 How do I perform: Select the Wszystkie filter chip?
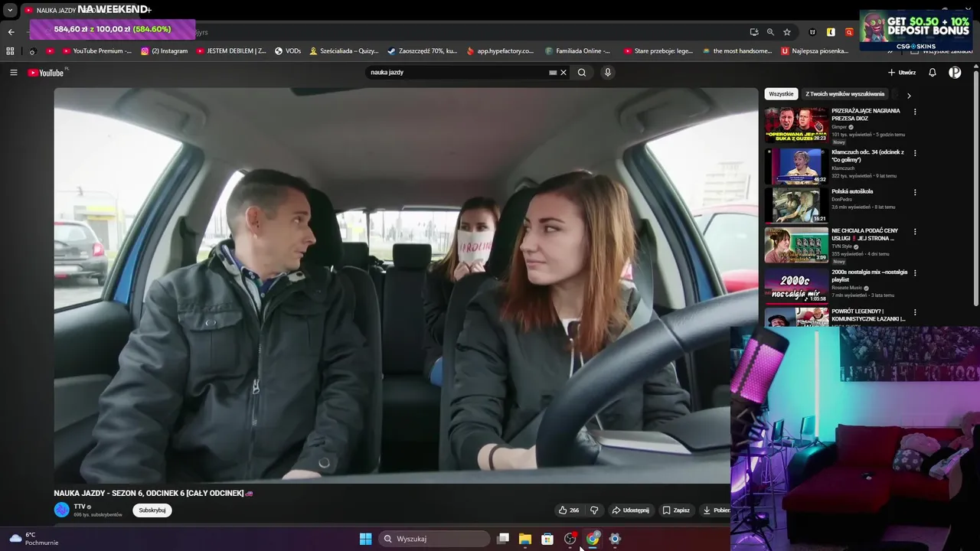(x=781, y=94)
